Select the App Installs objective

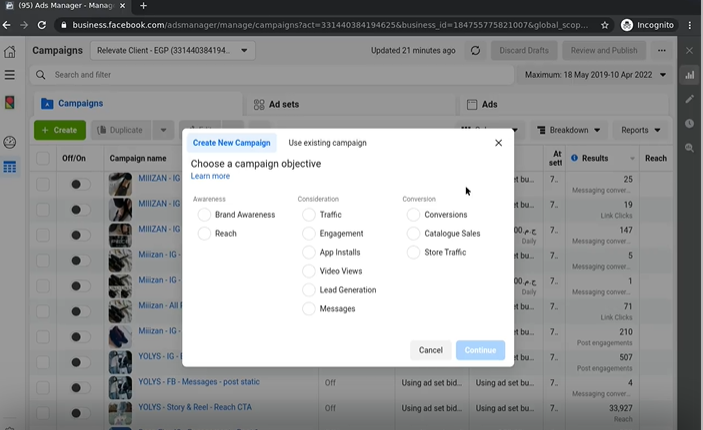coord(308,252)
